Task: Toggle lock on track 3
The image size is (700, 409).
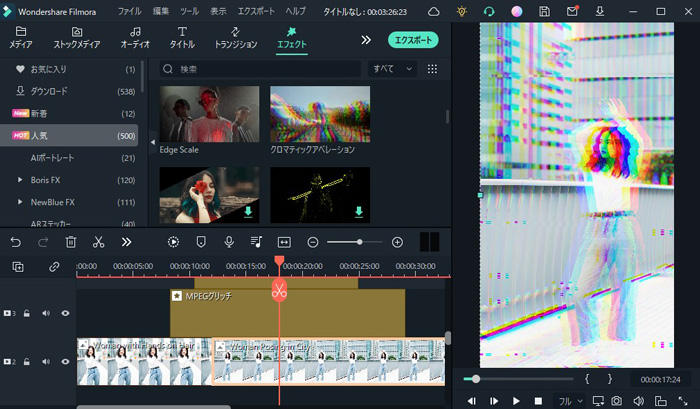Action: coord(27,313)
